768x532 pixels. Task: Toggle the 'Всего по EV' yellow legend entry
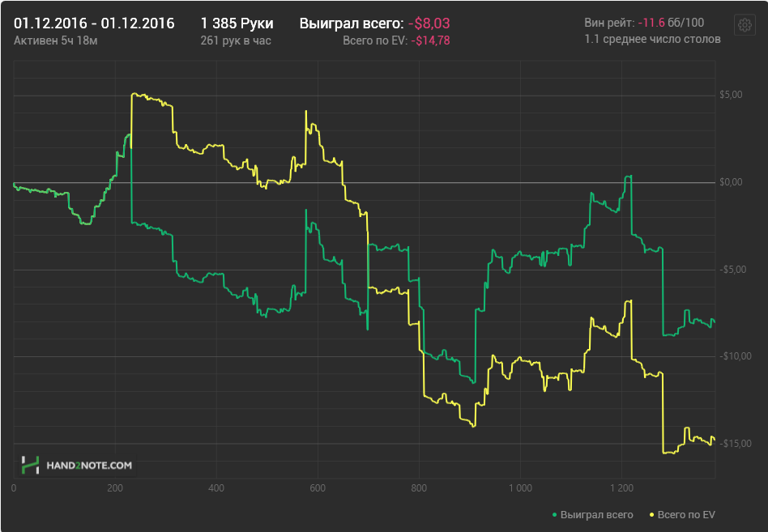coord(682,515)
